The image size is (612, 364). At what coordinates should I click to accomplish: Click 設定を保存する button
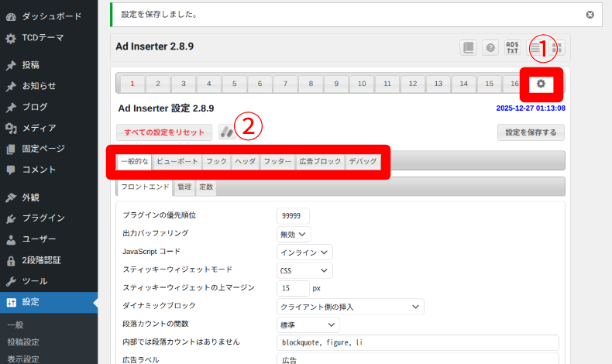click(531, 132)
